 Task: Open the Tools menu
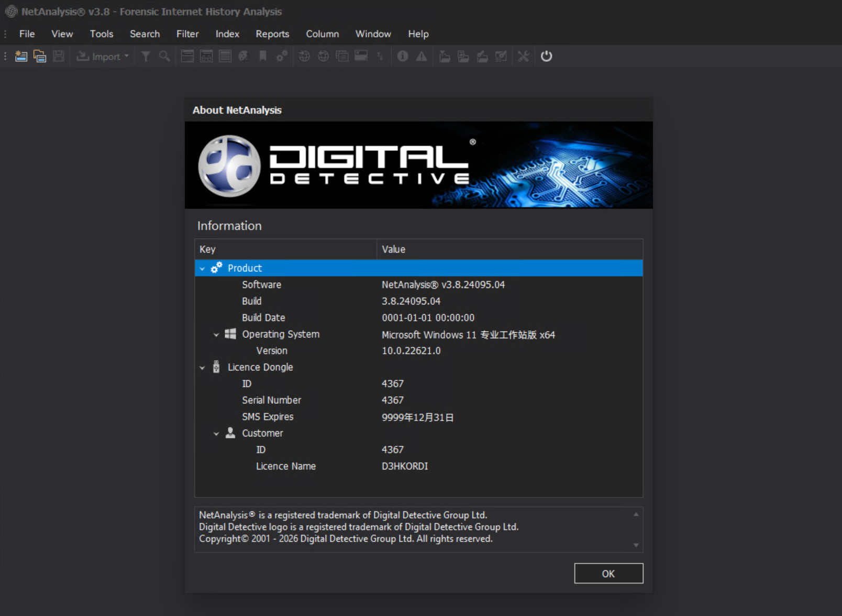click(x=102, y=34)
